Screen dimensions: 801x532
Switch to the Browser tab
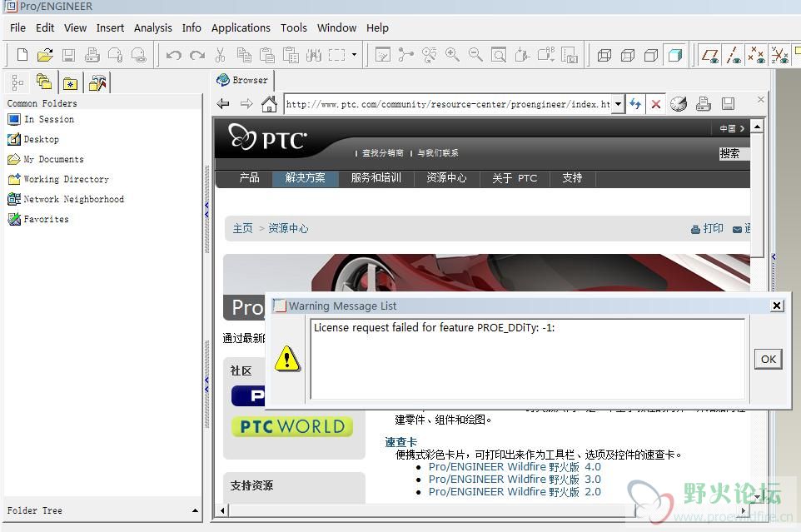tap(242, 80)
